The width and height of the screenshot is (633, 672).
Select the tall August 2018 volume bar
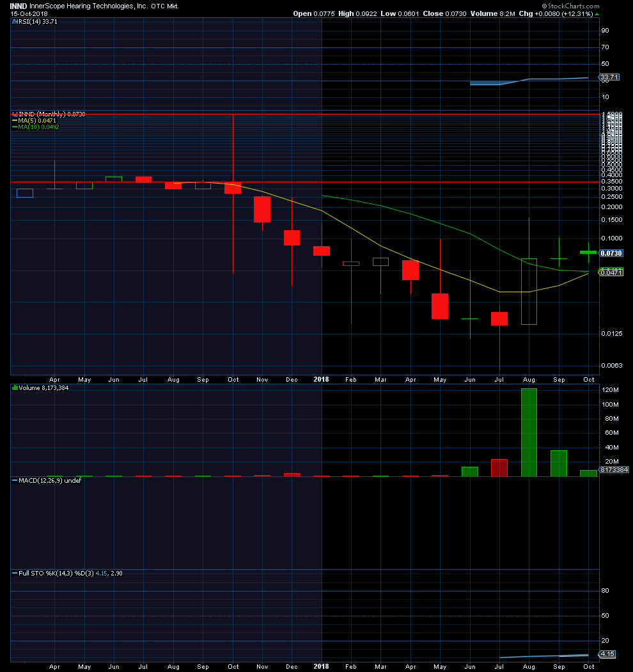point(529,432)
